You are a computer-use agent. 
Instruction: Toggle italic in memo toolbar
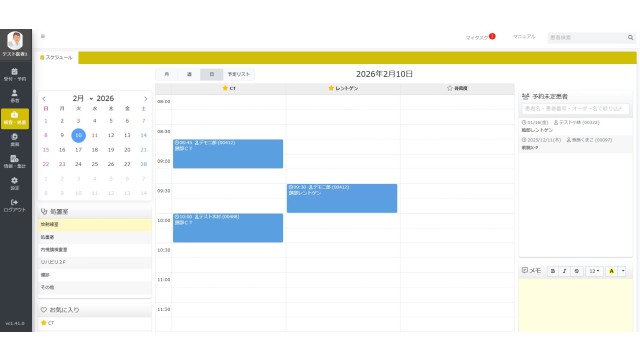click(x=564, y=271)
